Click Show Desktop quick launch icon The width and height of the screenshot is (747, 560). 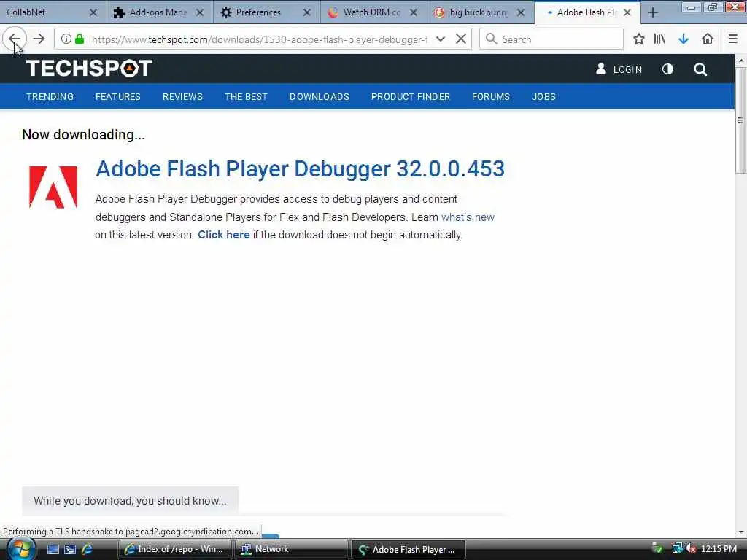53,550
